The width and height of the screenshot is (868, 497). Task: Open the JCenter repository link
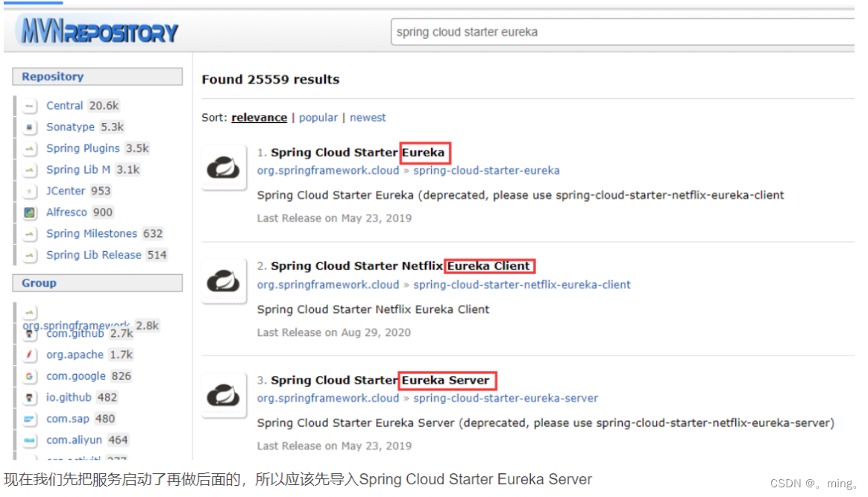(x=66, y=191)
